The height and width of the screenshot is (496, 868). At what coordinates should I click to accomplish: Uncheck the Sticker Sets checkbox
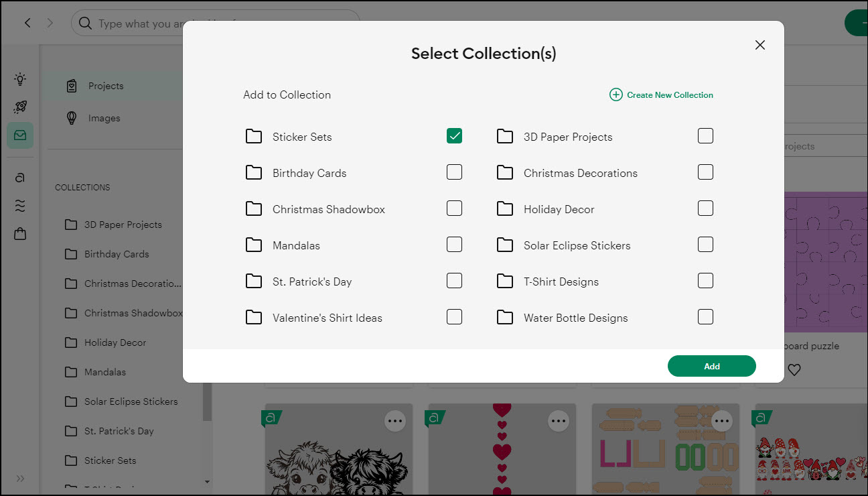click(454, 135)
